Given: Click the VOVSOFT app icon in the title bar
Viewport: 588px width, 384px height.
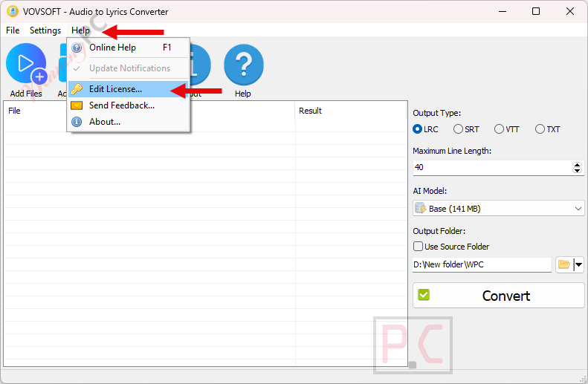Looking at the screenshot, I should [x=13, y=12].
